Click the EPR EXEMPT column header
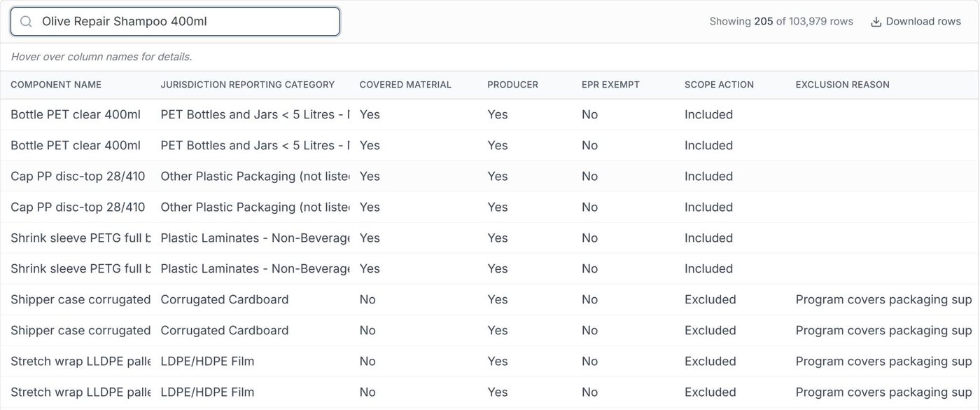 pyautogui.click(x=610, y=85)
